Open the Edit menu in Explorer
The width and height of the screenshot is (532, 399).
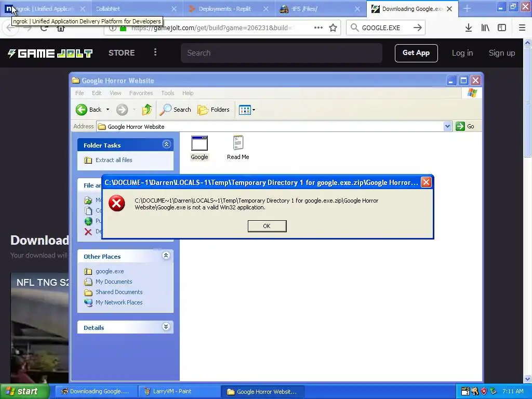(97, 93)
